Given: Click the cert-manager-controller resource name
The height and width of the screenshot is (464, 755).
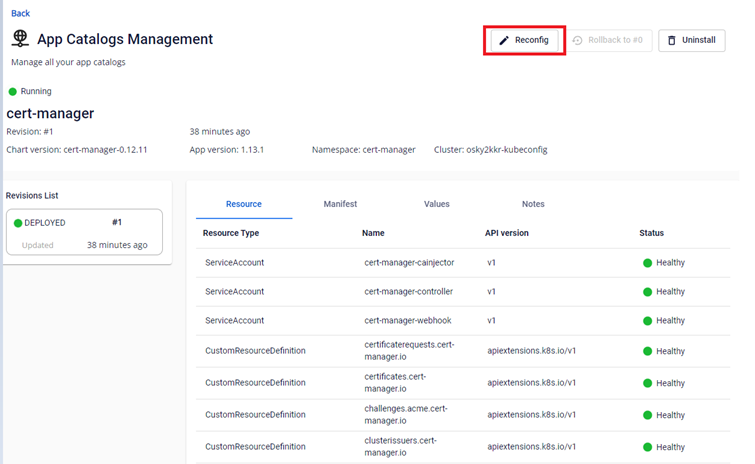Looking at the screenshot, I should [409, 292].
